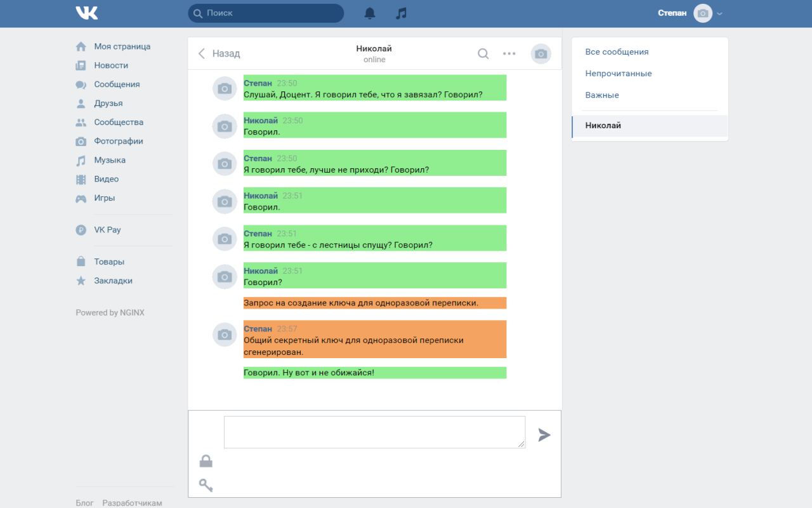Image resolution: width=812 pixels, height=508 pixels.
Task: Open Видео in the sidebar
Action: tap(107, 180)
